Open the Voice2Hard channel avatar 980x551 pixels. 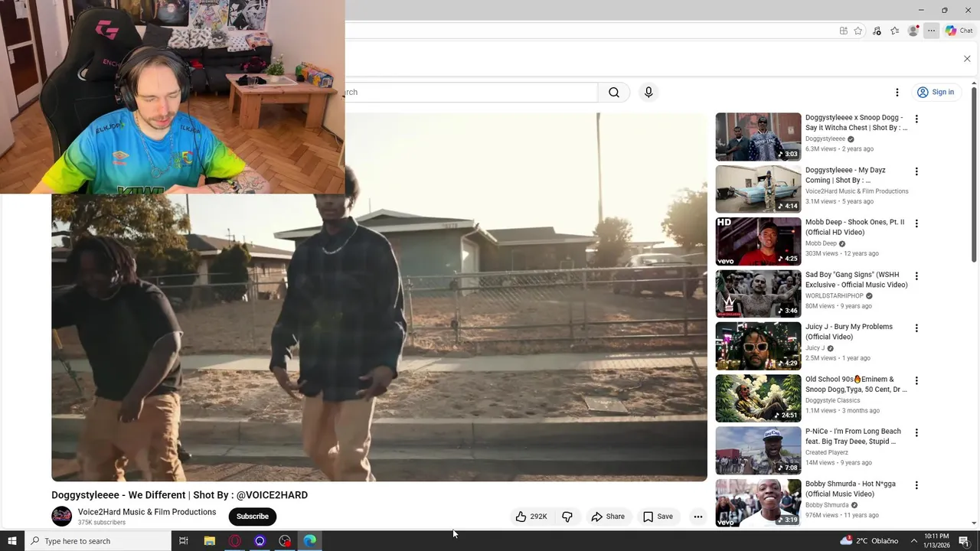[61, 517]
